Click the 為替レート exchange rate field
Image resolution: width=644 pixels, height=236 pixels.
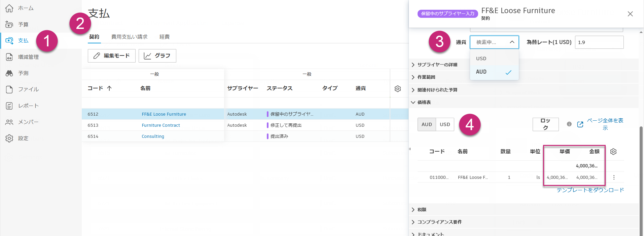pyautogui.click(x=599, y=42)
